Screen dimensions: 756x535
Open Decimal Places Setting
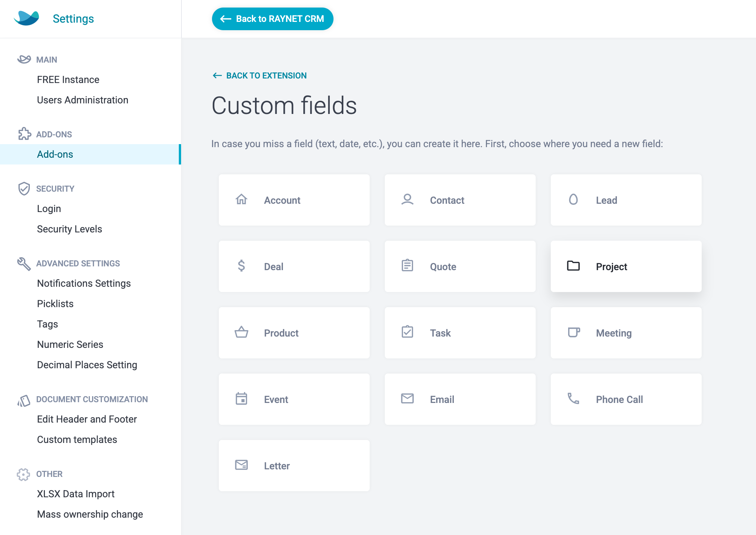(87, 365)
